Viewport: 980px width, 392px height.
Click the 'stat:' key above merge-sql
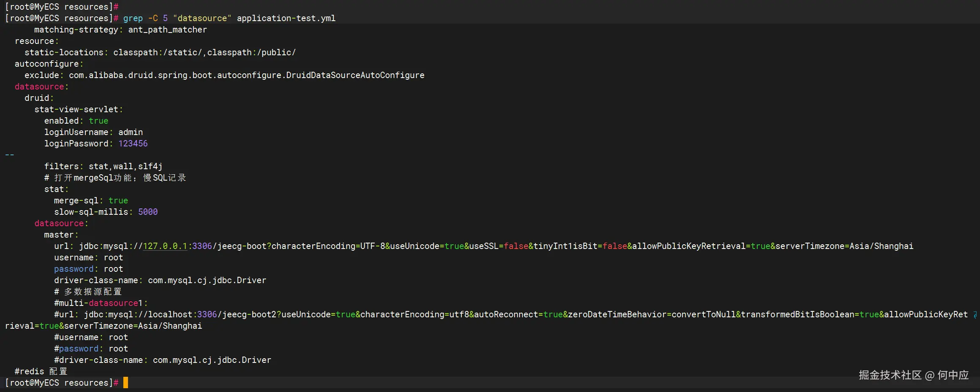(x=57, y=189)
